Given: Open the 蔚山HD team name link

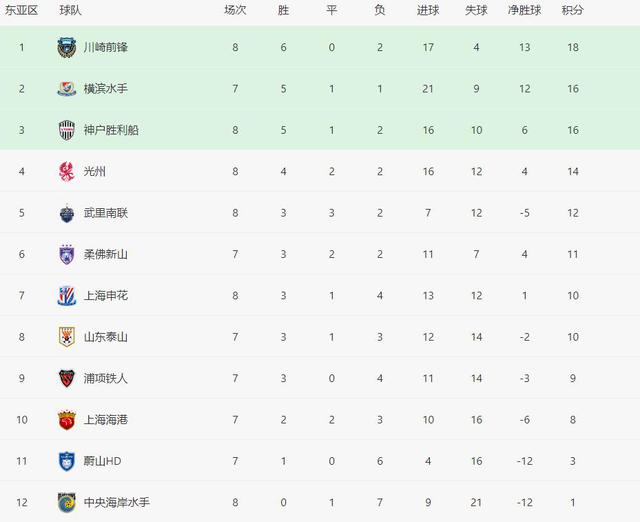Looking at the screenshot, I should click(x=102, y=461).
